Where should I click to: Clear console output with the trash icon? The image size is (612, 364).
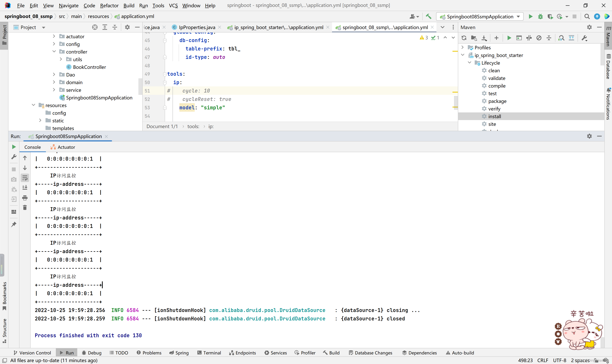click(25, 208)
